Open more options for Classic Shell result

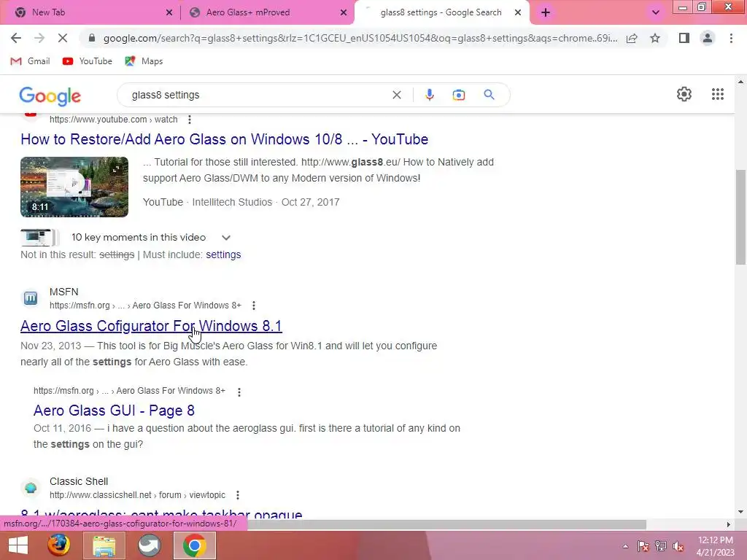[238, 495]
